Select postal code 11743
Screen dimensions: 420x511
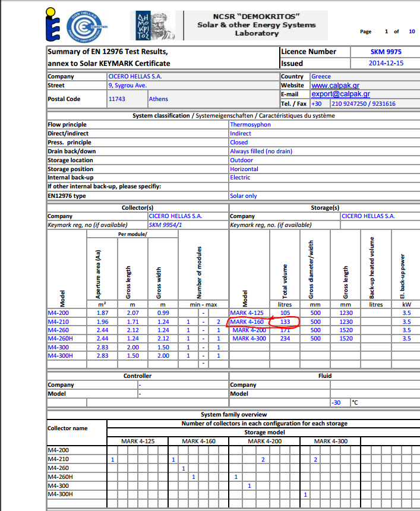click(x=116, y=99)
